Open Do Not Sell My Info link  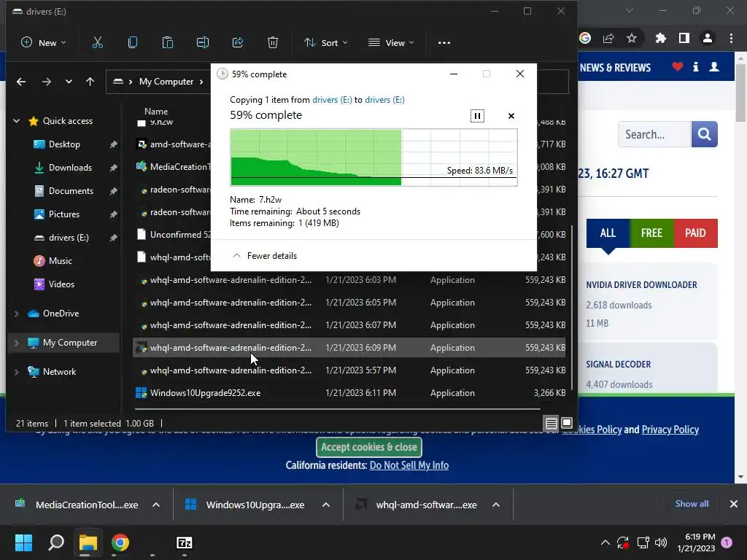409,465
